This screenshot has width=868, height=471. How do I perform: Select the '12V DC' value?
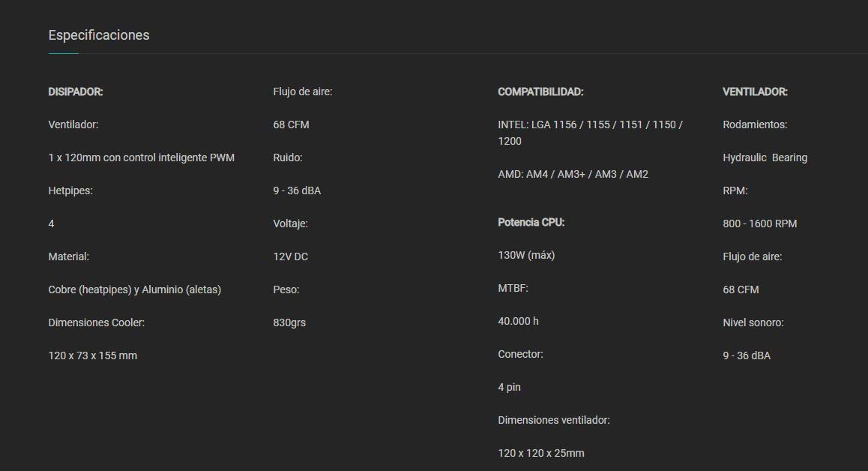(x=290, y=256)
